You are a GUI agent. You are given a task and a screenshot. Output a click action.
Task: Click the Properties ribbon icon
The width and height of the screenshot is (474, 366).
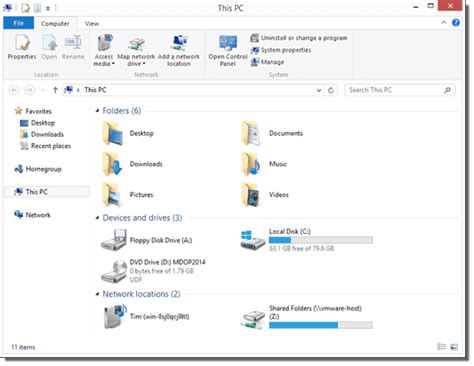(22, 47)
